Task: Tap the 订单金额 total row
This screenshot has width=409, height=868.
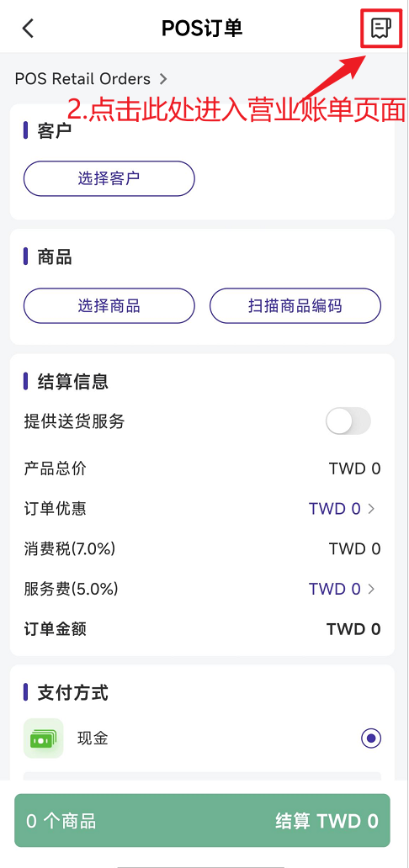Action: coord(202,629)
